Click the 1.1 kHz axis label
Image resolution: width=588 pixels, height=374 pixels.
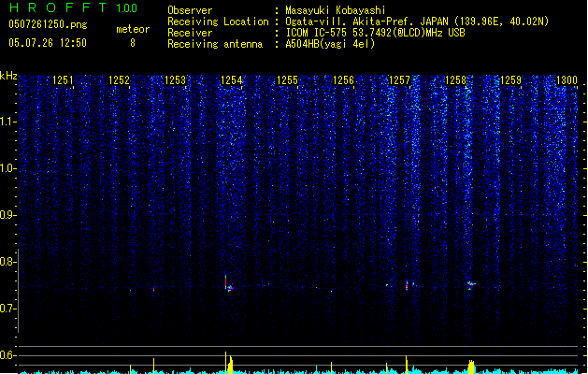tap(8, 122)
